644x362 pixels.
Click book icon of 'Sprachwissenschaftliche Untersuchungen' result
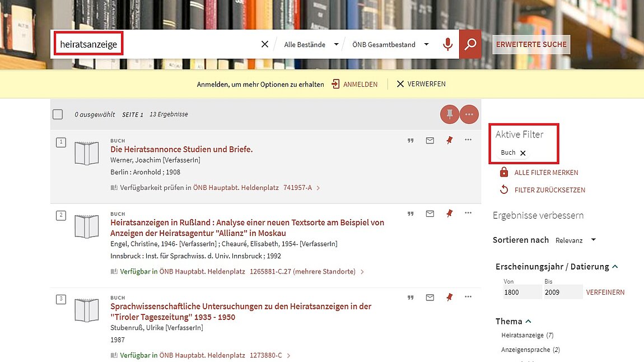87,310
